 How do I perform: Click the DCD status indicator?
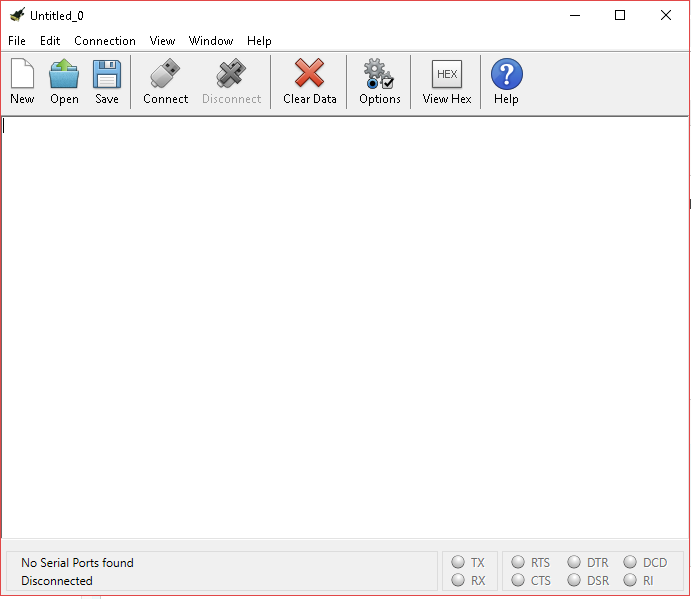tap(630, 563)
